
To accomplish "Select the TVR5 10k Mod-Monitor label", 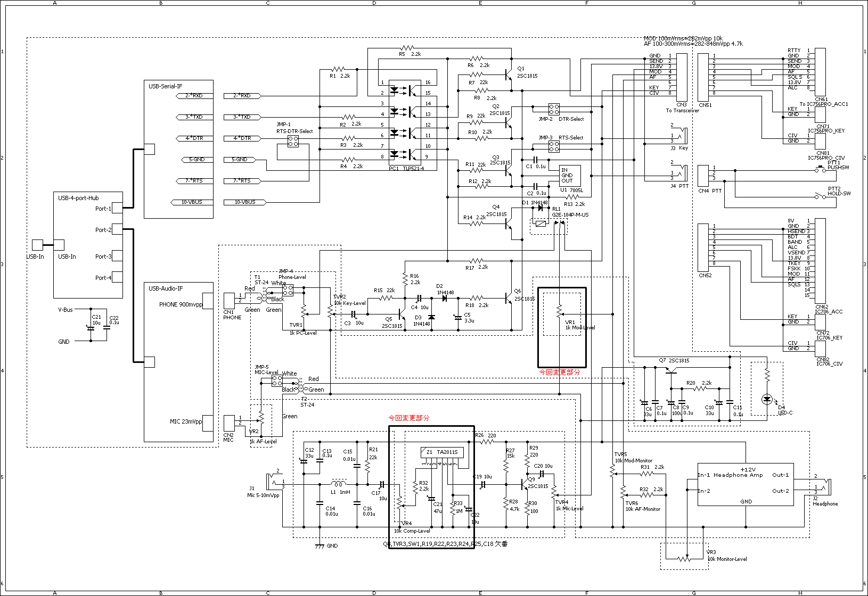I will [633, 458].
